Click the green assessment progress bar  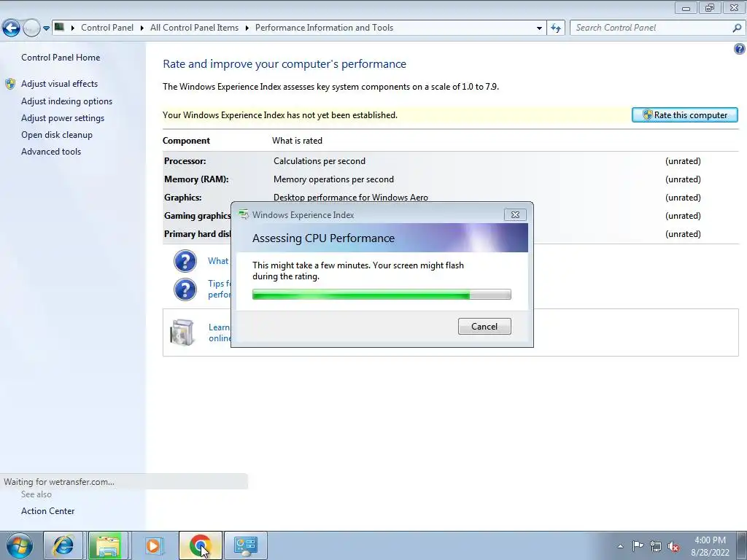(382, 295)
